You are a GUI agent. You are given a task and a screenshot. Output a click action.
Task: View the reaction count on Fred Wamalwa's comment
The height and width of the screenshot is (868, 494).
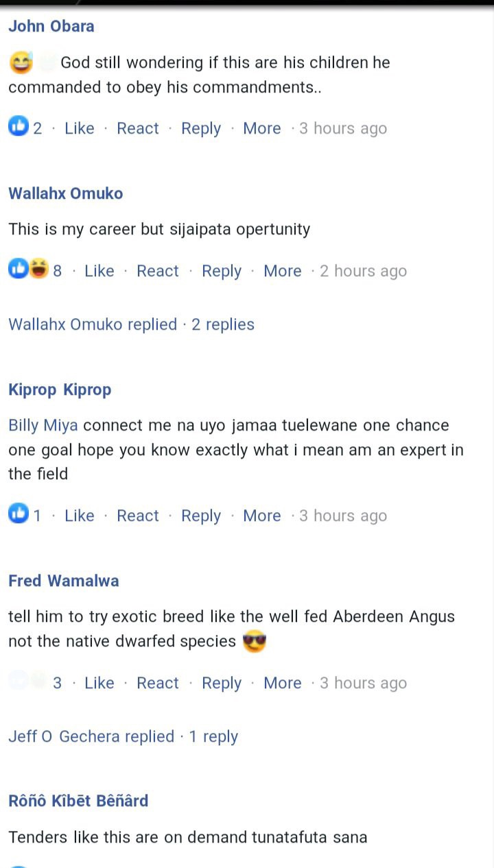(57, 683)
